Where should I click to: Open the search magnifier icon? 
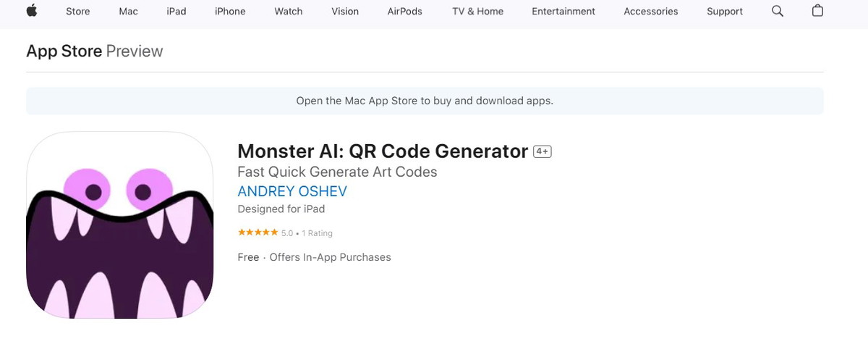pyautogui.click(x=778, y=11)
